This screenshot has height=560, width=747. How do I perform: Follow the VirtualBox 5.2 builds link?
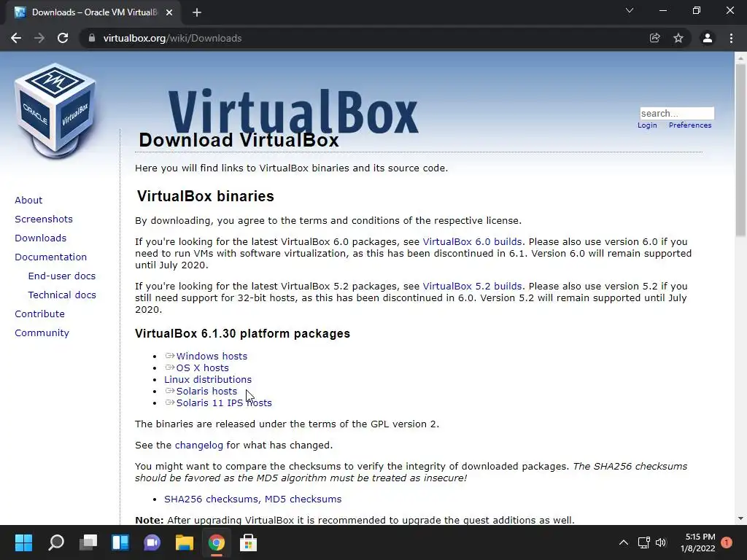tap(472, 286)
